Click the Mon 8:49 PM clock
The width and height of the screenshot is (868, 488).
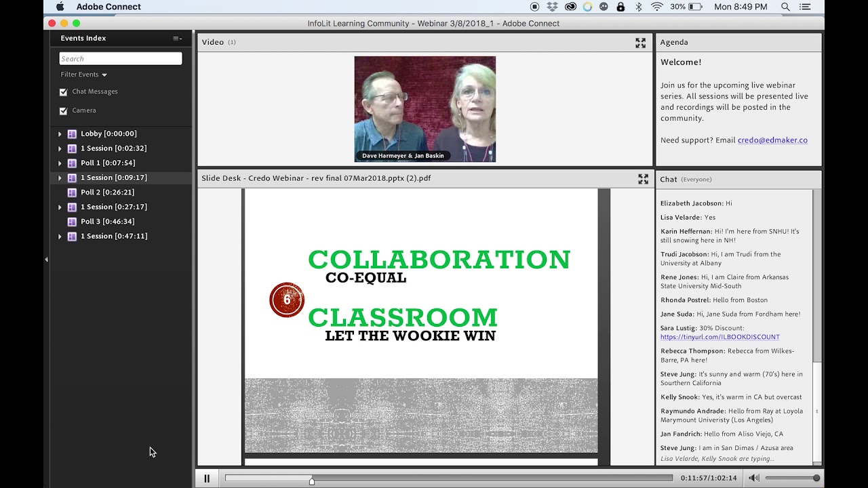[x=741, y=7]
